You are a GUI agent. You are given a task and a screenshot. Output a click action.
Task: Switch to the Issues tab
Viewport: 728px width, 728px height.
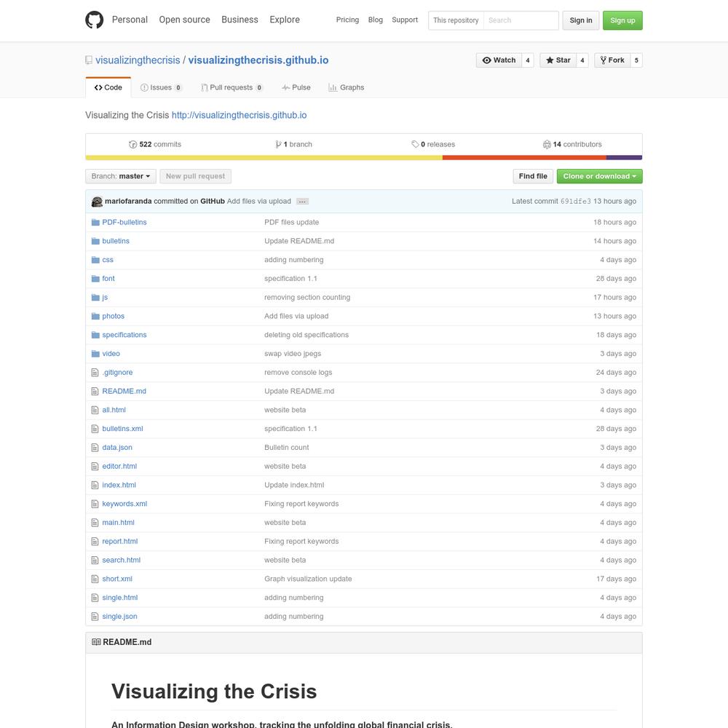(x=161, y=87)
